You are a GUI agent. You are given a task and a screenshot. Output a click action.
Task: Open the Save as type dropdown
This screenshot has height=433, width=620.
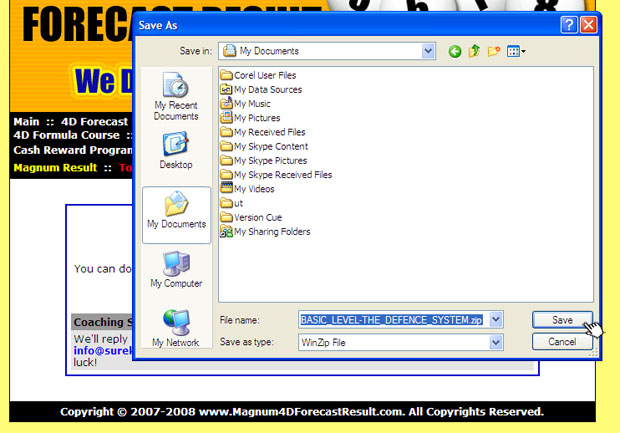tap(496, 342)
